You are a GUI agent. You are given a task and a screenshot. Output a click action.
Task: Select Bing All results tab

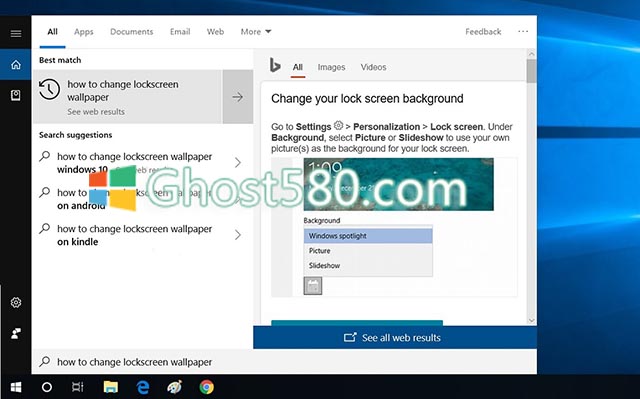click(298, 67)
